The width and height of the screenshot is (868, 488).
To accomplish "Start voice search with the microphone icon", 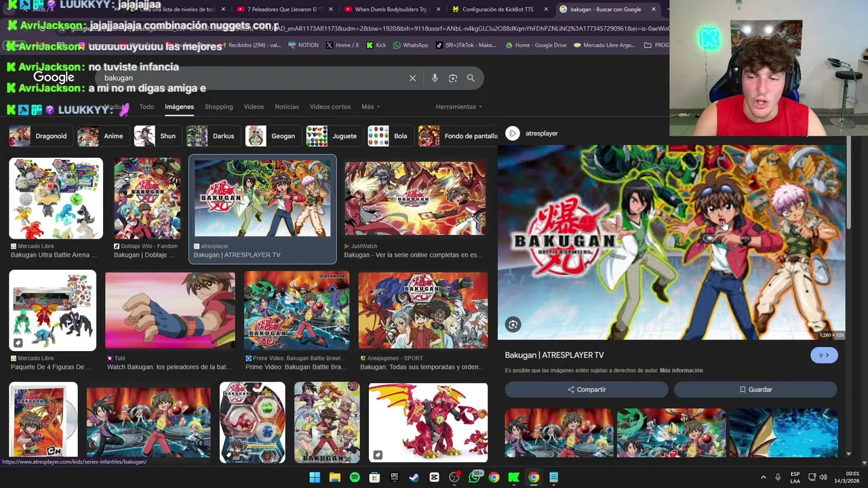I will [435, 78].
